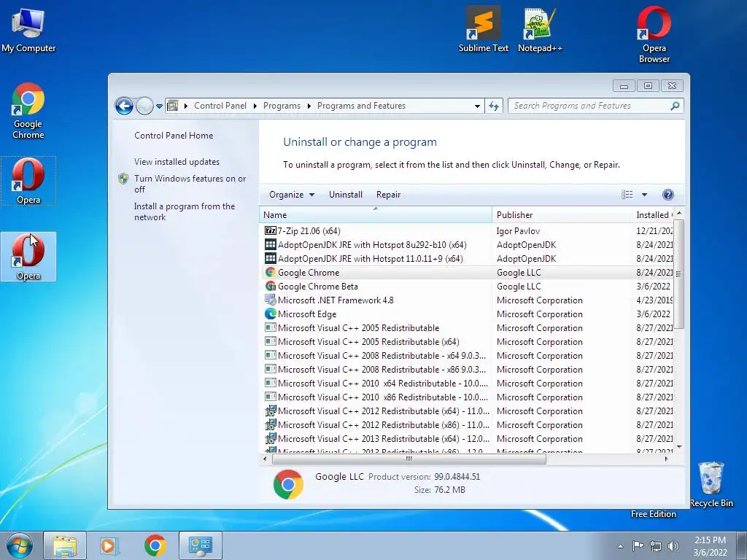Viewport: 747px width, 560px height.
Task: Switch to Control Panel taskbar button
Action: tap(200, 545)
